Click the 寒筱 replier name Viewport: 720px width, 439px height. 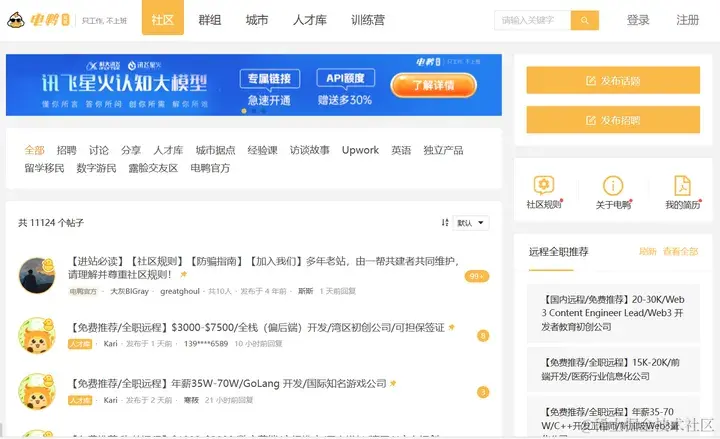point(191,400)
